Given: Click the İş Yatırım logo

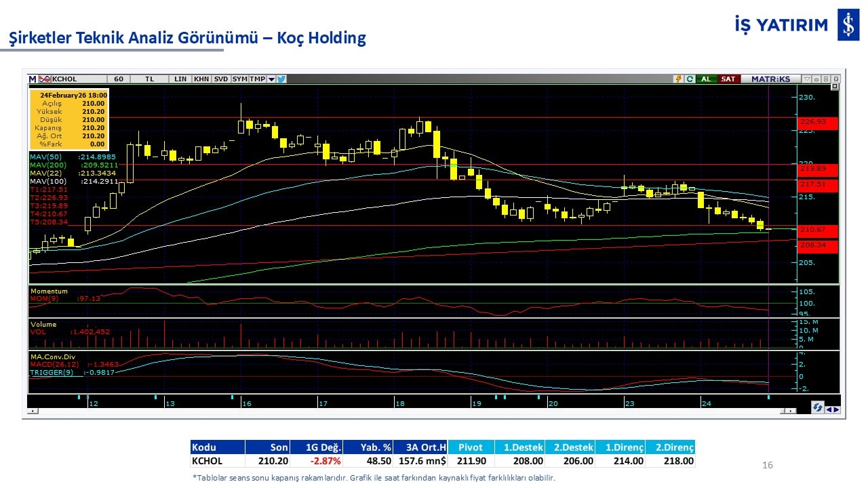Looking at the screenshot, I should (x=848, y=25).
